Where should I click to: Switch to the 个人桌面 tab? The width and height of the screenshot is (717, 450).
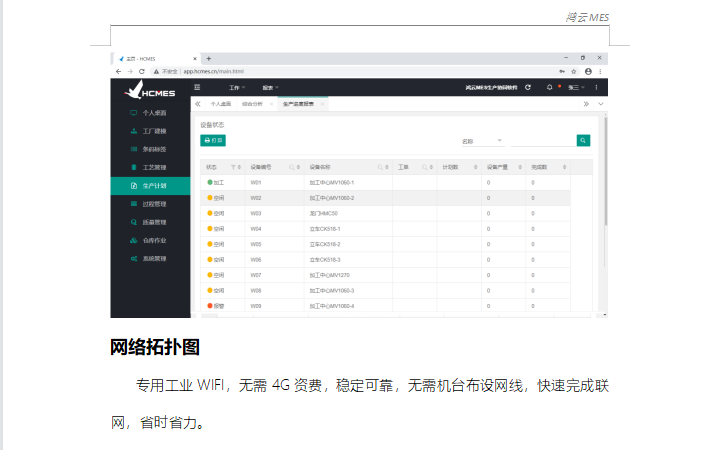click(220, 104)
